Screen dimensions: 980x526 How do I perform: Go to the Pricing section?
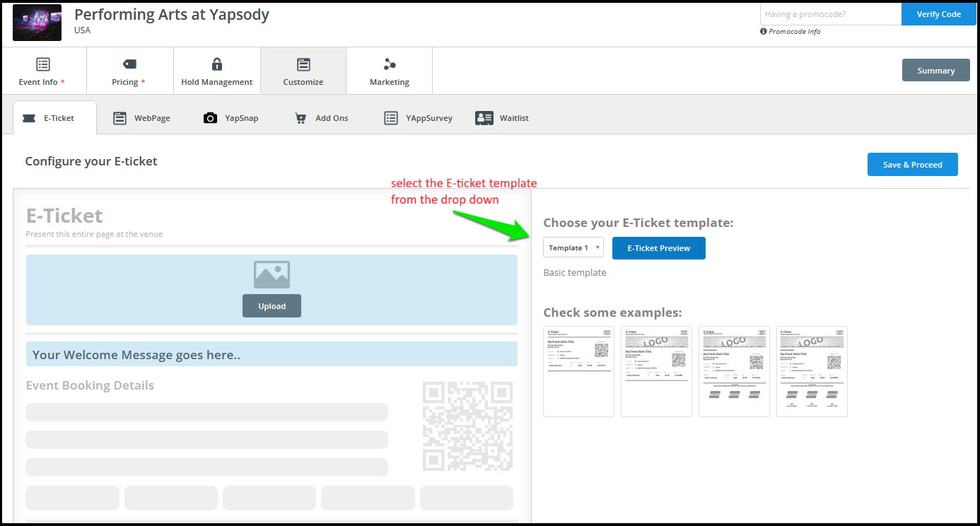click(129, 71)
